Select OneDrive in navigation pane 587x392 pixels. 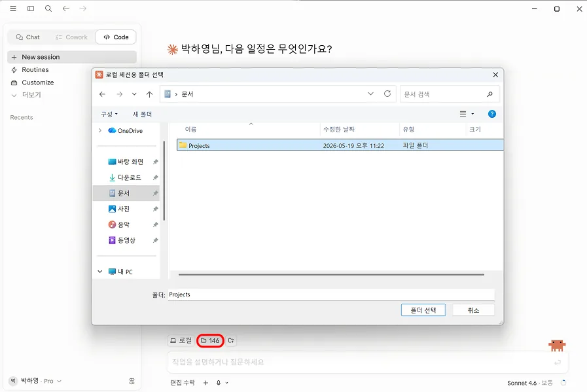click(x=126, y=131)
